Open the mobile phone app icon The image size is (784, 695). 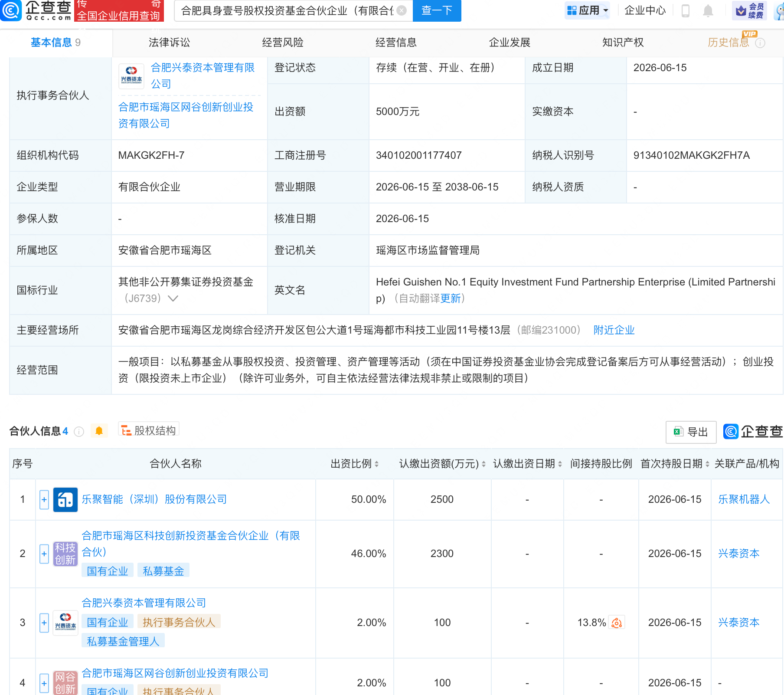pos(686,10)
